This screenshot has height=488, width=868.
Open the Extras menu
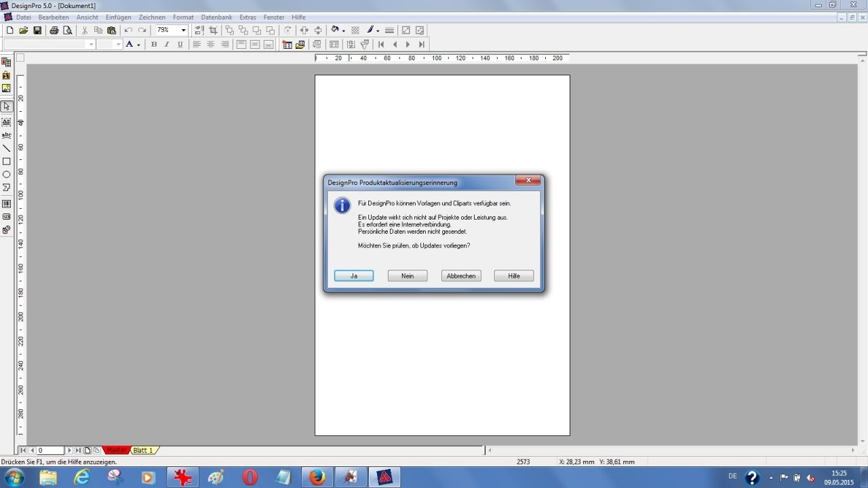coord(248,17)
